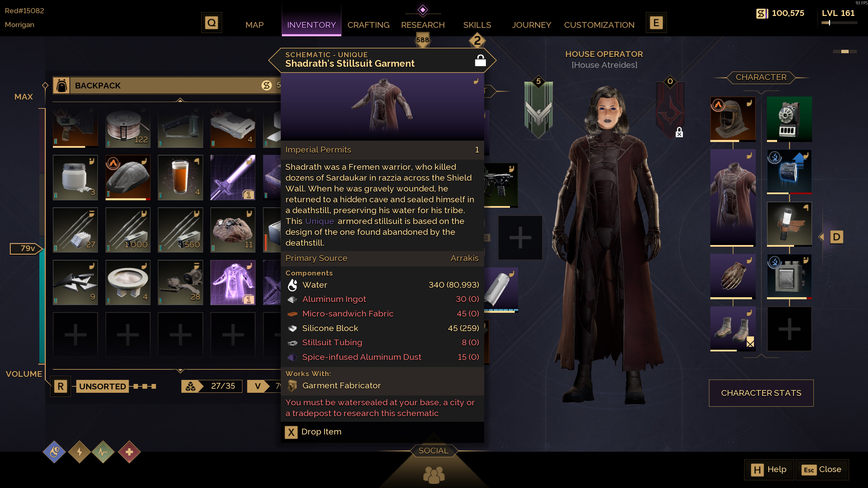Toggle the schematic lock icon

tap(480, 61)
